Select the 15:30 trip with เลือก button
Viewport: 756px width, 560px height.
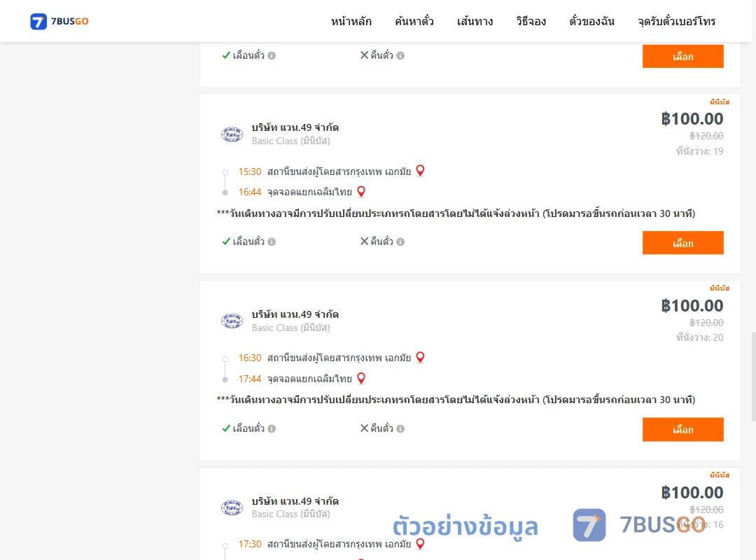point(682,243)
